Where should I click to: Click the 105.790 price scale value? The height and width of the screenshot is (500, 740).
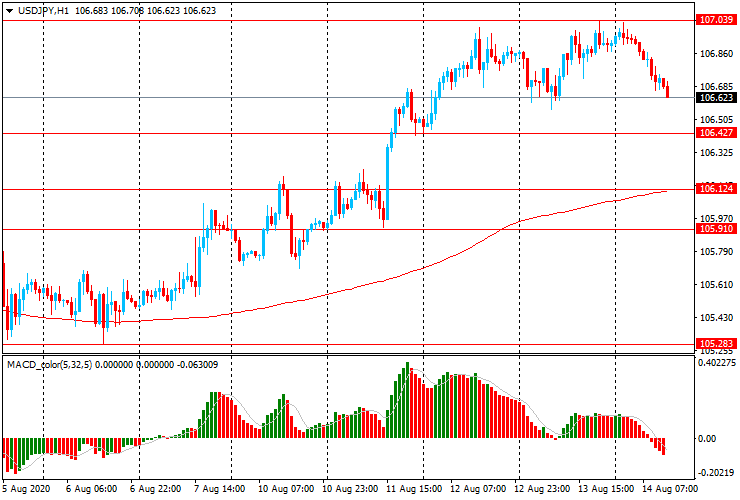pyautogui.click(x=716, y=252)
